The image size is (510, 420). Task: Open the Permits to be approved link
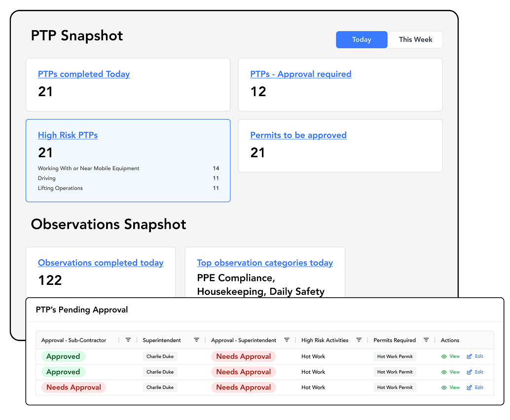click(298, 135)
